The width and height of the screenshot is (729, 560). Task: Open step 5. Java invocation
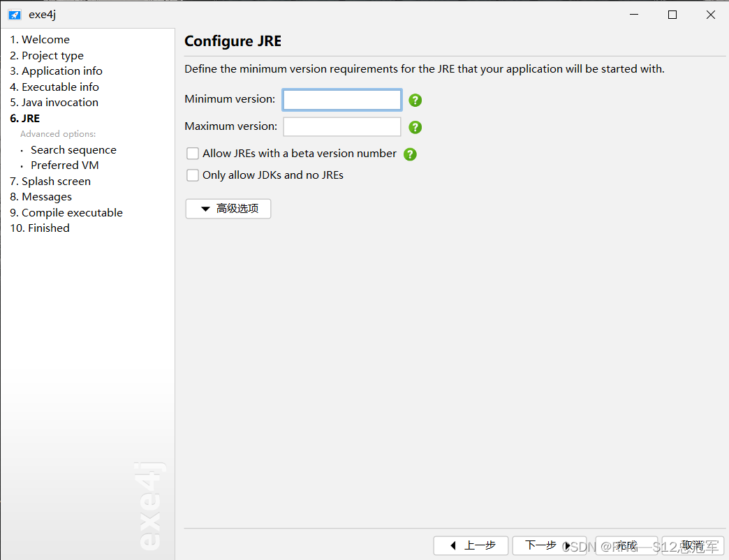pos(54,102)
